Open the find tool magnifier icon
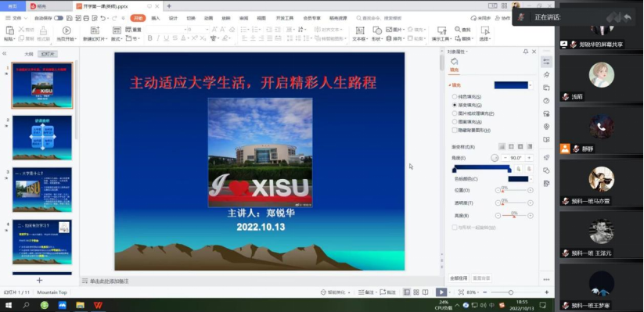This screenshot has width=644, height=312. click(458, 30)
